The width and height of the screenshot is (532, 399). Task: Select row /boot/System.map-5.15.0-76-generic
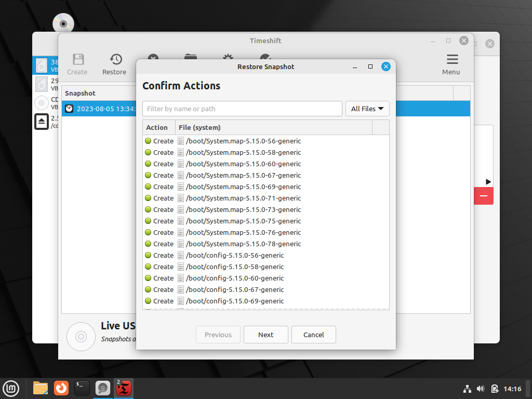265,232
